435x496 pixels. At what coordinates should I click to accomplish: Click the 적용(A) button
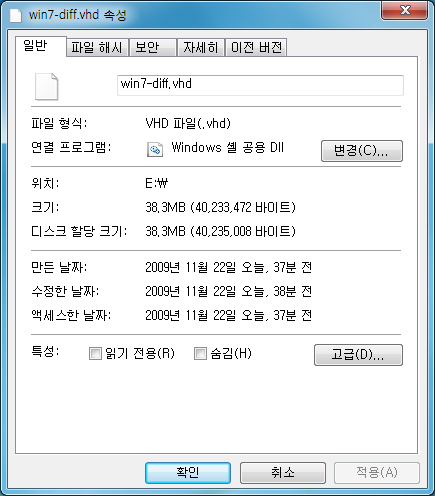377,473
